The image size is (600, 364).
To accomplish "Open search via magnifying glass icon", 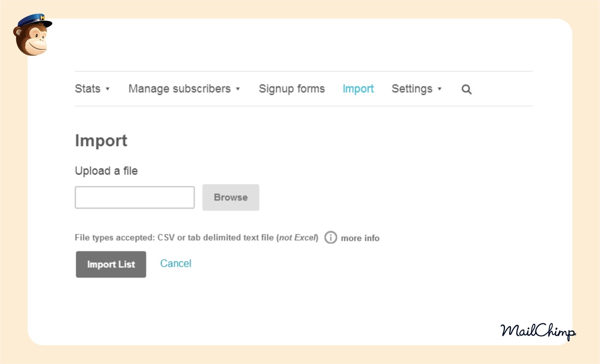I will (466, 89).
